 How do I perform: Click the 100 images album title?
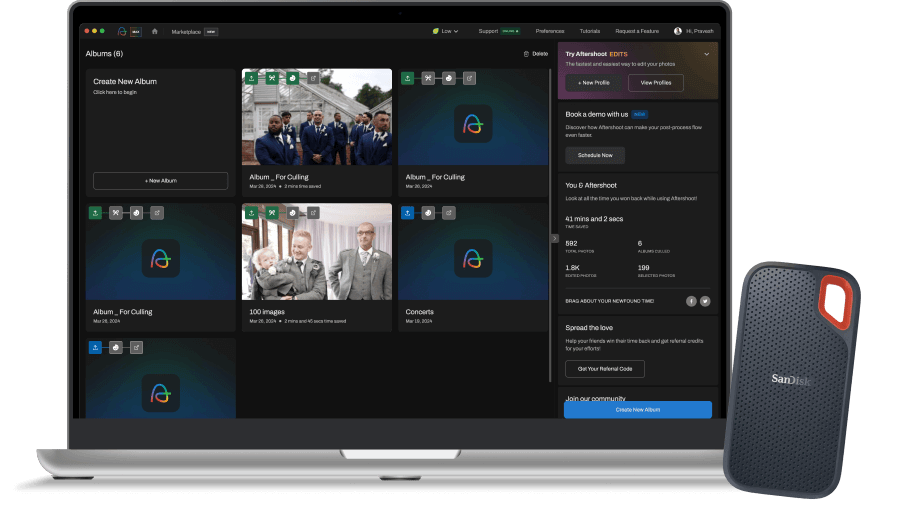[267, 312]
